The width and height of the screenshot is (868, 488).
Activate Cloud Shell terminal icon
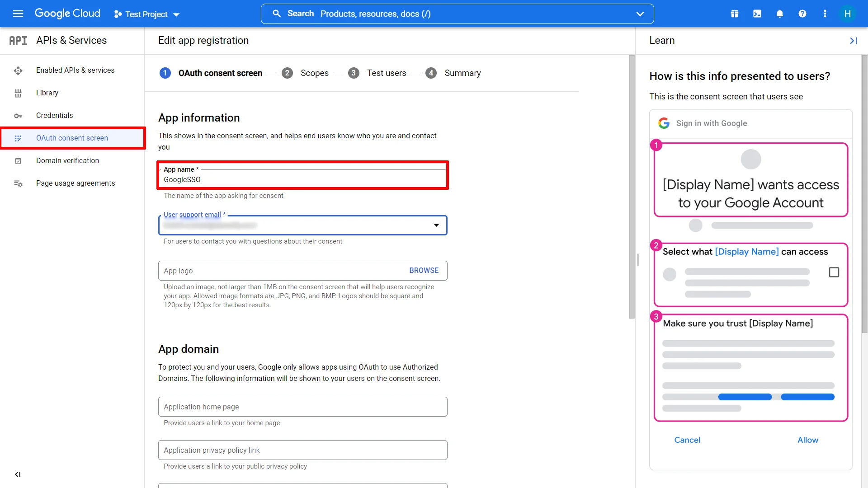coord(757,14)
